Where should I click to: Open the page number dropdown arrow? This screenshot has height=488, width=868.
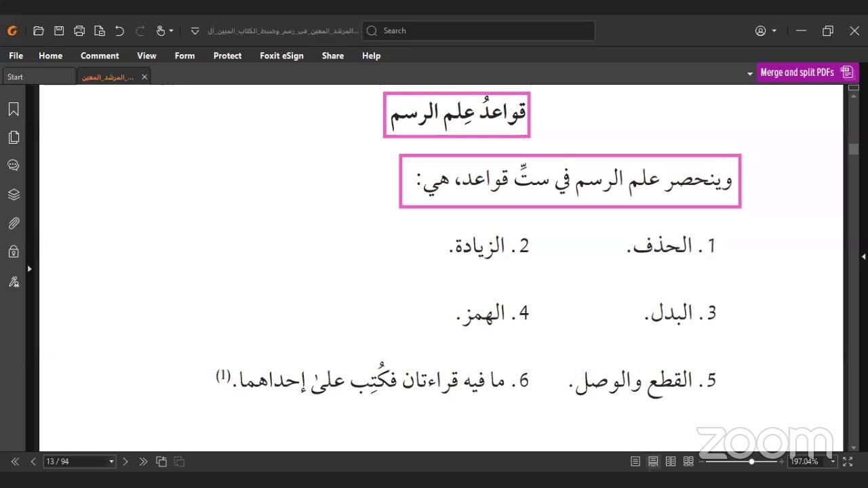pos(111,462)
